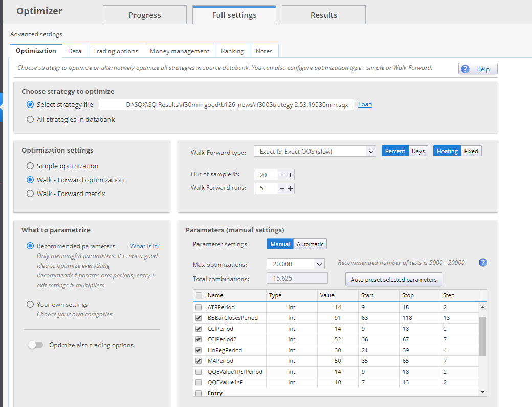Uncheck the CCIPeriod parameter checkbox
Image resolution: width=532 pixels, height=407 pixels.
tap(198, 329)
